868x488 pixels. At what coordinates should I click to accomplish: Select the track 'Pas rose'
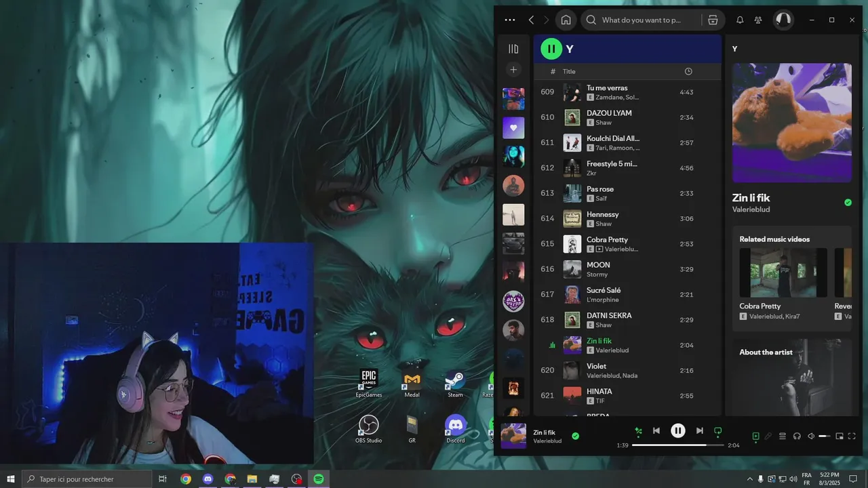627,193
